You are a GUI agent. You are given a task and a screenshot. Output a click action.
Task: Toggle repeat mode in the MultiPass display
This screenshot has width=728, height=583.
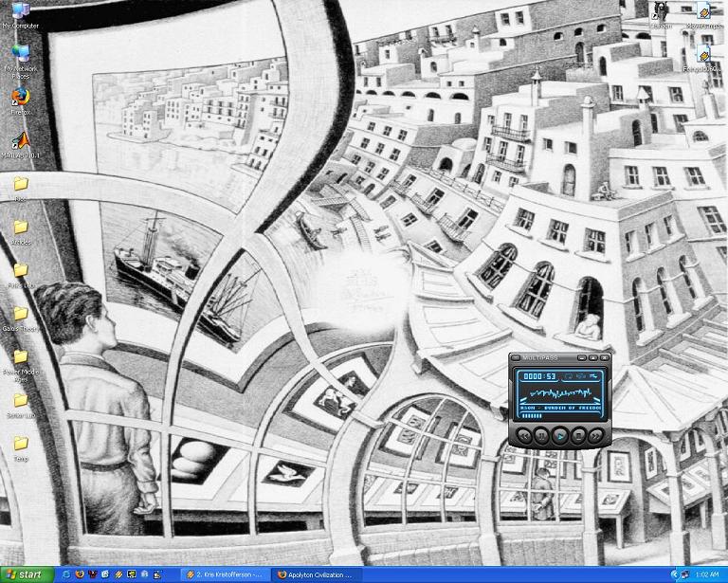pyautogui.click(x=569, y=376)
